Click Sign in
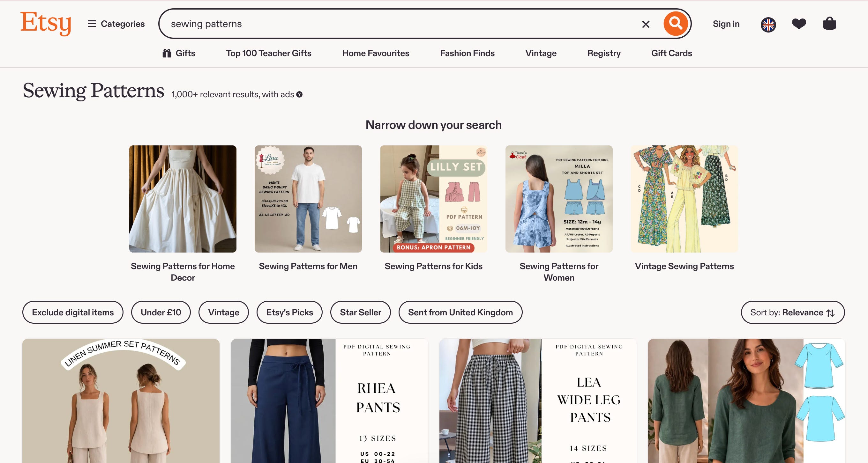 [726, 24]
